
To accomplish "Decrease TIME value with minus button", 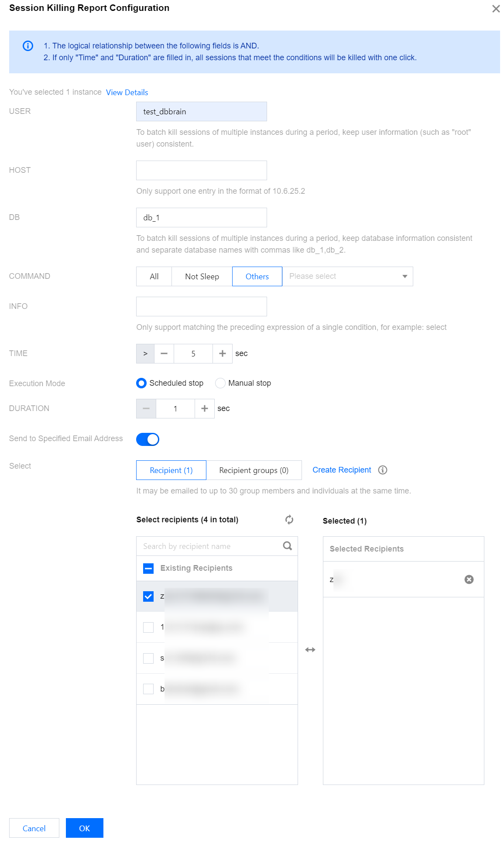I will click(x=164, y=353).
